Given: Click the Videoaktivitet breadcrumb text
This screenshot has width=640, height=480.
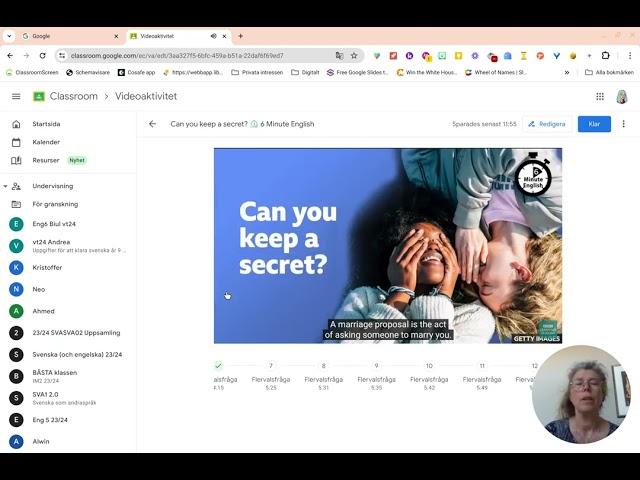Looking at the screenshot, I should pyautogui.click(x=146, y=96).
